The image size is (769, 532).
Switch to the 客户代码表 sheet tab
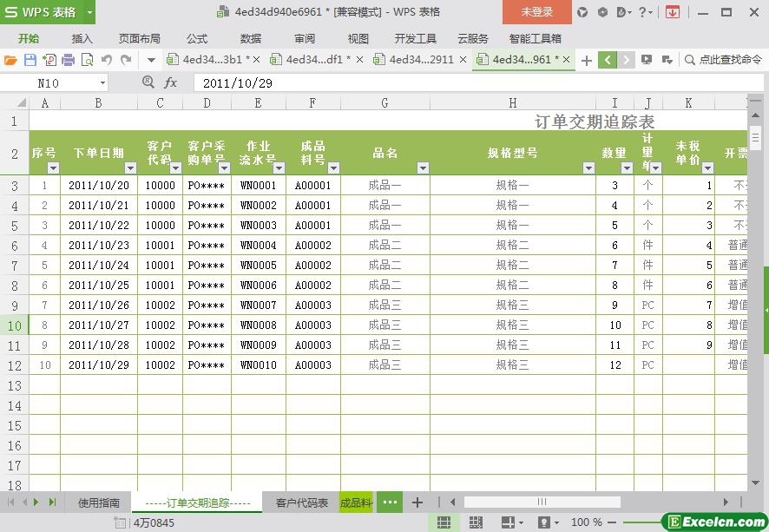coord(301,502)
